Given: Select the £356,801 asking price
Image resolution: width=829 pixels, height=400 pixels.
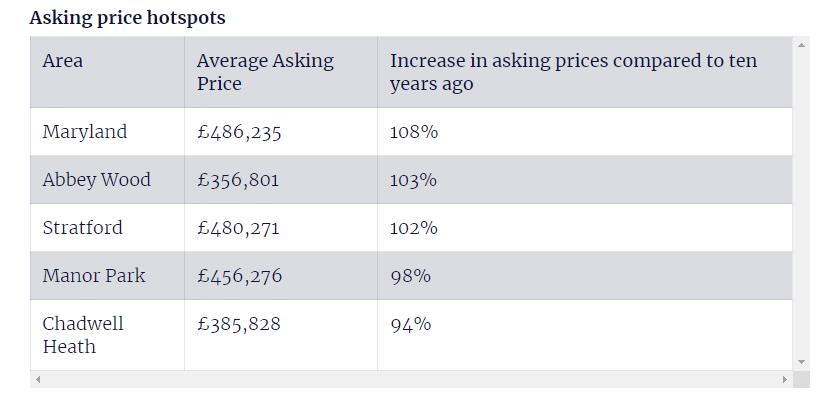Looking at the screenshot, I should [x=238, y=180].
